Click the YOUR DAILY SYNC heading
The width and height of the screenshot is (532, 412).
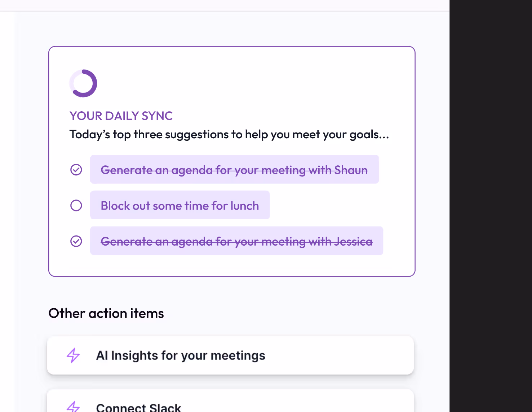[121, 116]
